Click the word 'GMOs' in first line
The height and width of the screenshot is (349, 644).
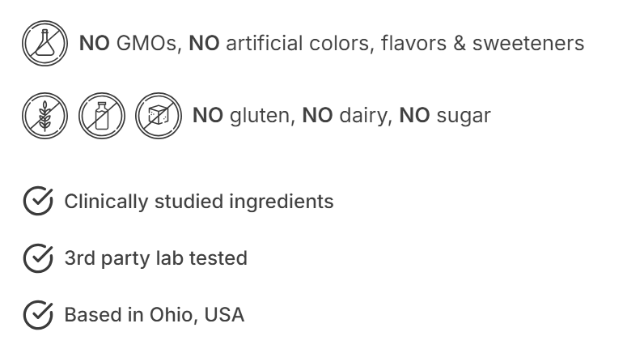pyautogui.click(x=150, y=43)
